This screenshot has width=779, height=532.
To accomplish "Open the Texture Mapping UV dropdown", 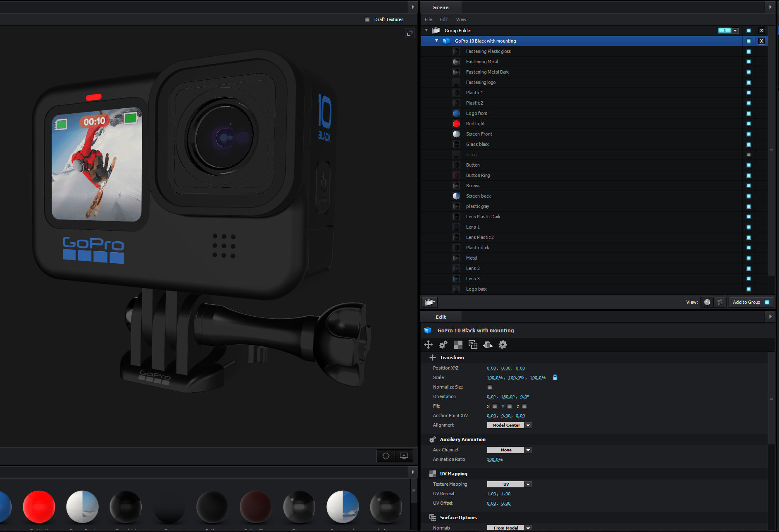I will pyautogui.click(x=509, y=484).
